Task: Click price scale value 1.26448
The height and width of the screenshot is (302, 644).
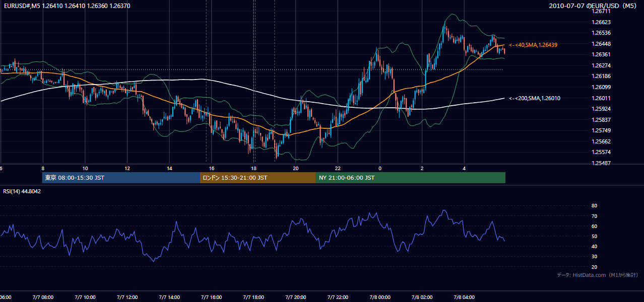Action: tap(601, 44)
